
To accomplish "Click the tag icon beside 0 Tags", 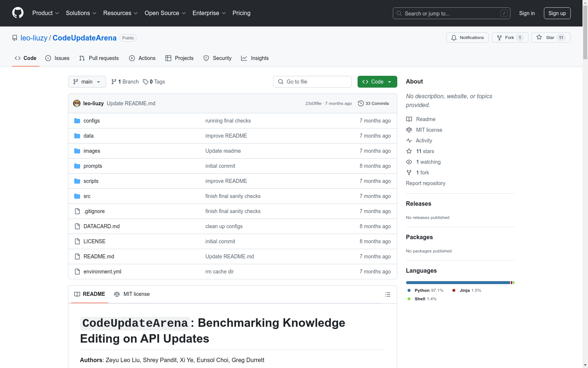I will pos(146,82).
